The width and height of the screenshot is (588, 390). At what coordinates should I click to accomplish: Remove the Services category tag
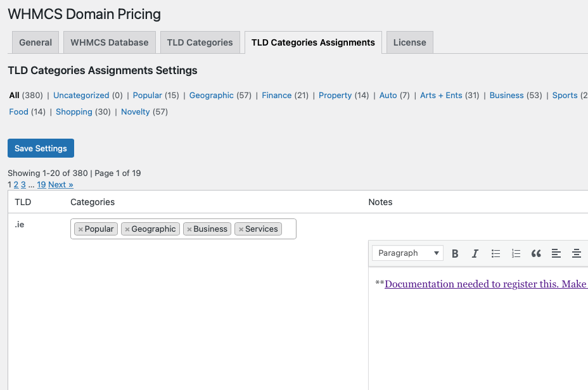(x=241, y=229)
